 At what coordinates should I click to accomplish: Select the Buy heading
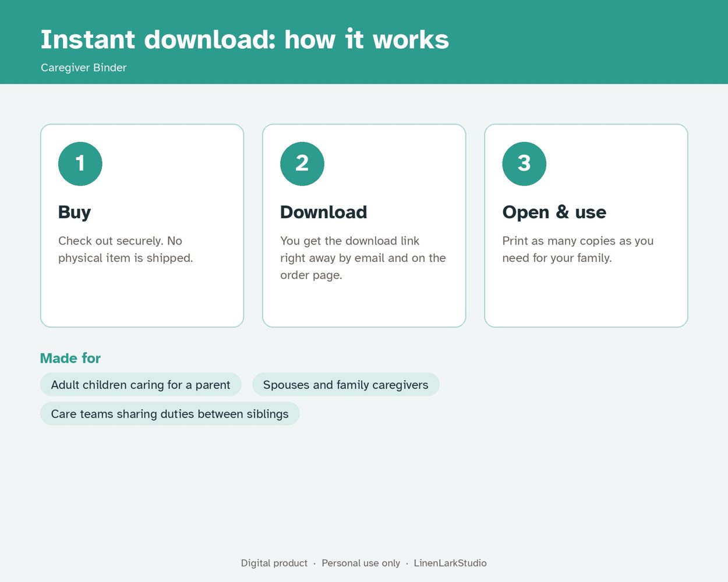pos(75,212)
